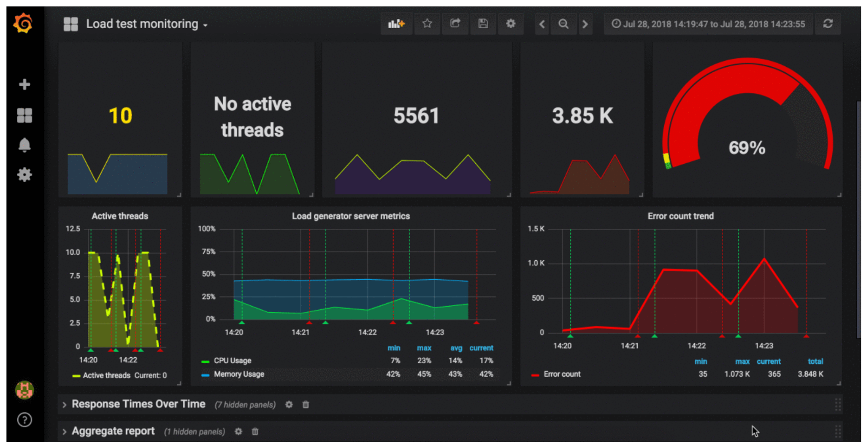Click the Active threads legend color swatch

76,376
